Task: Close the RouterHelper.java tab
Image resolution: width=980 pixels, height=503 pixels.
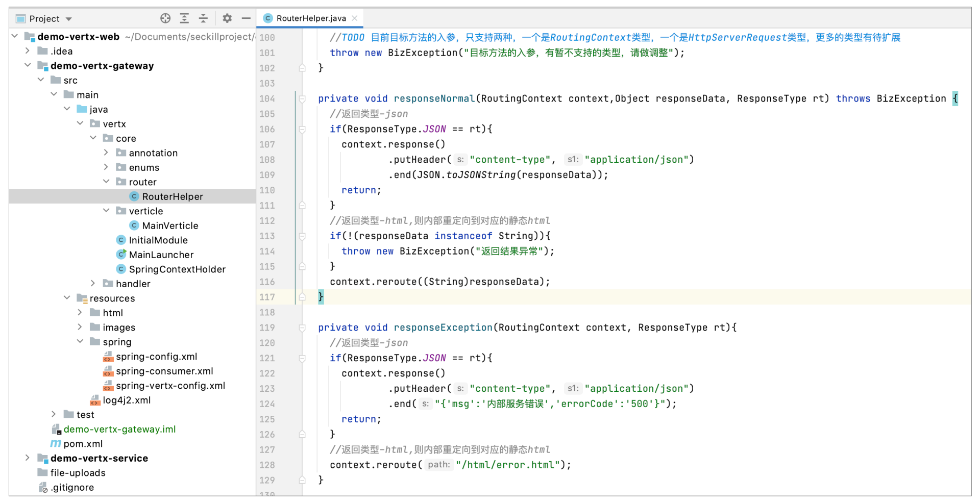Action: [x=355, y=18]
